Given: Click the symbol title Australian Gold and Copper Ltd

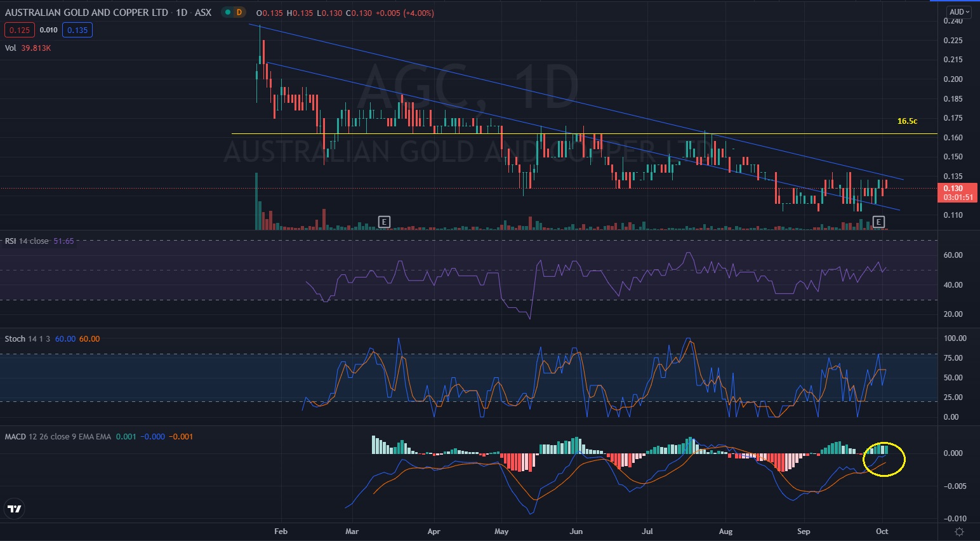Looking at the screenshot, I should (86, 13).
